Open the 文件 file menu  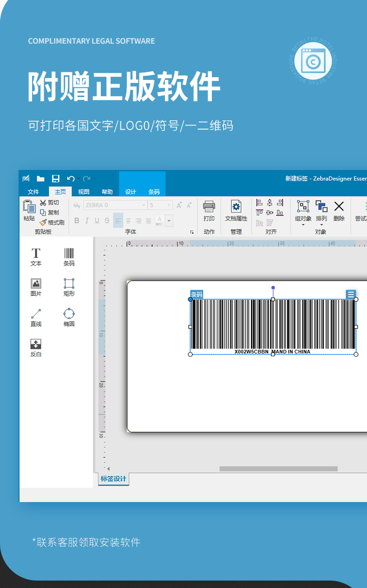pyautogui.click(x=33, y=192)
